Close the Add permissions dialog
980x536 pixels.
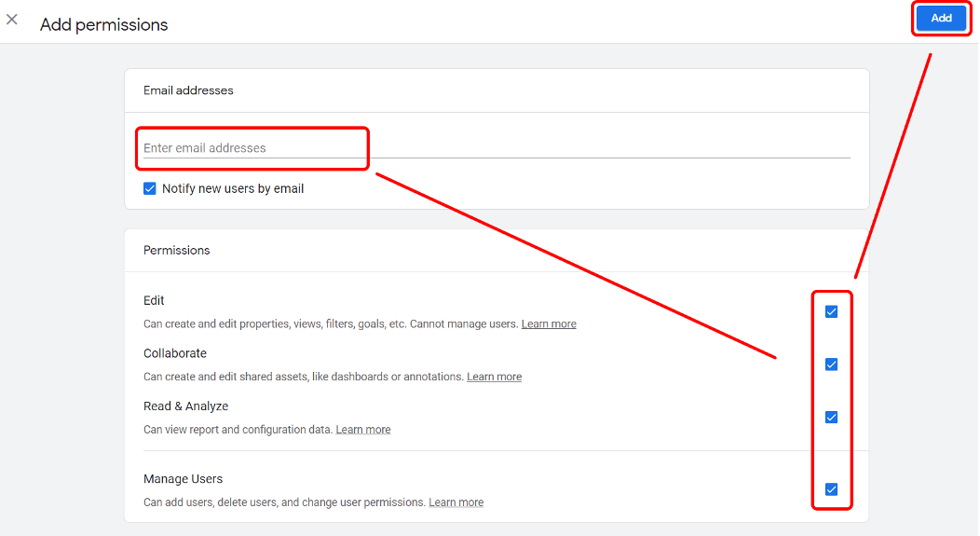coord(12,20)
